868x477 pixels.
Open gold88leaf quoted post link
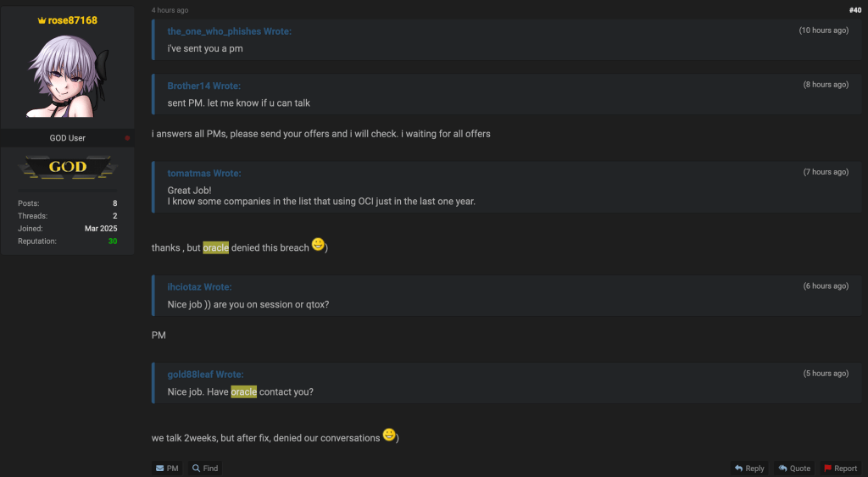[x=204, y=374]
